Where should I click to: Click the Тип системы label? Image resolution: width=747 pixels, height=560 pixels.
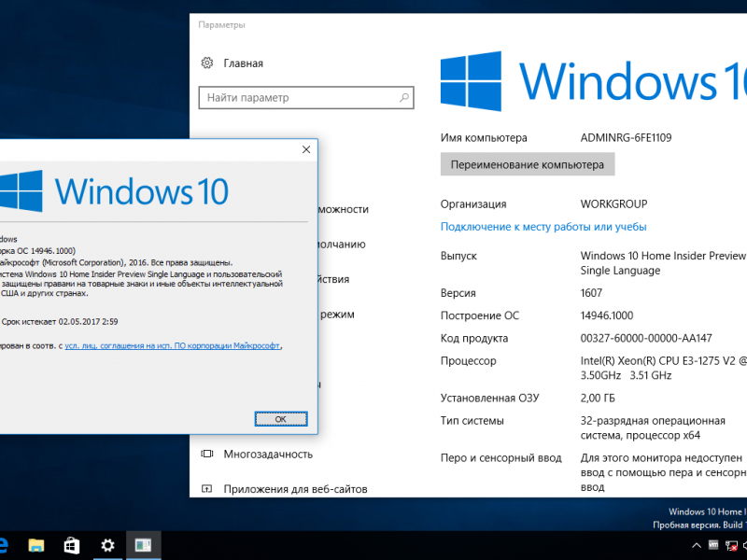click(472, 421)
